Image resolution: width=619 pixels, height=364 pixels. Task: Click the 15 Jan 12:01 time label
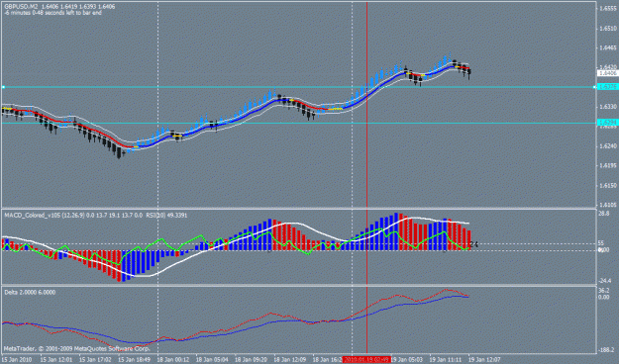(56, 360)
